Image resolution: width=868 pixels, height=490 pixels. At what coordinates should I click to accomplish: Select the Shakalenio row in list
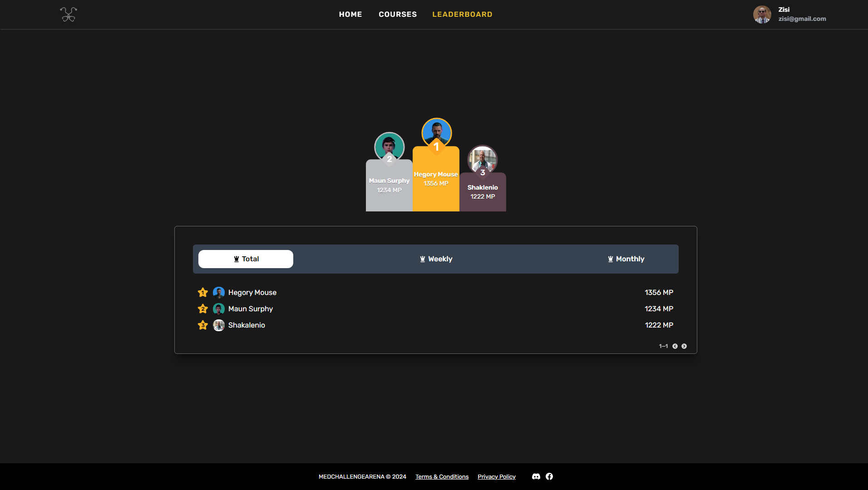(x=436, y=325)
